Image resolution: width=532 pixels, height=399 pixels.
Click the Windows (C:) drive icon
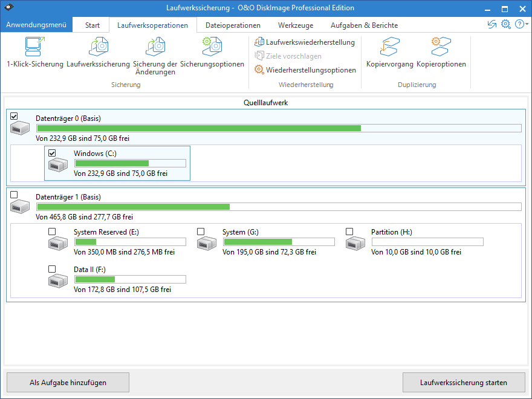(58, 165)
